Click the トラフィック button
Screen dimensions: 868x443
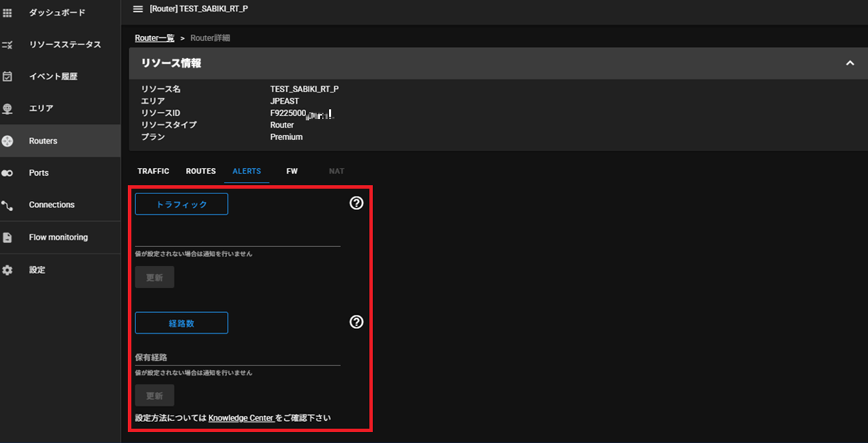[x=182, y=204]
